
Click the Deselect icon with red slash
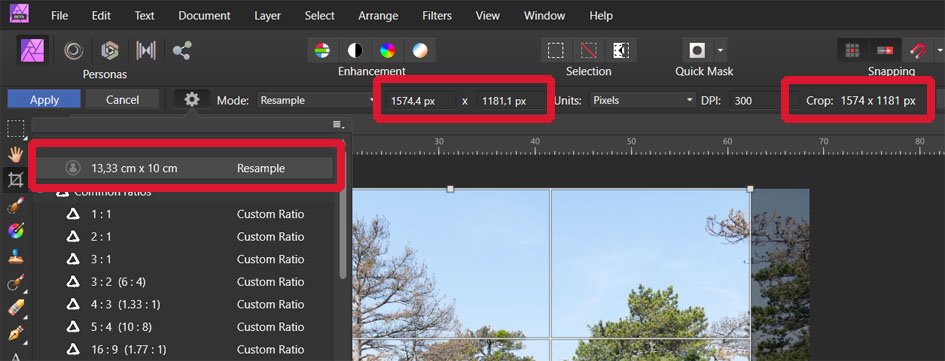tap(588, 51)
